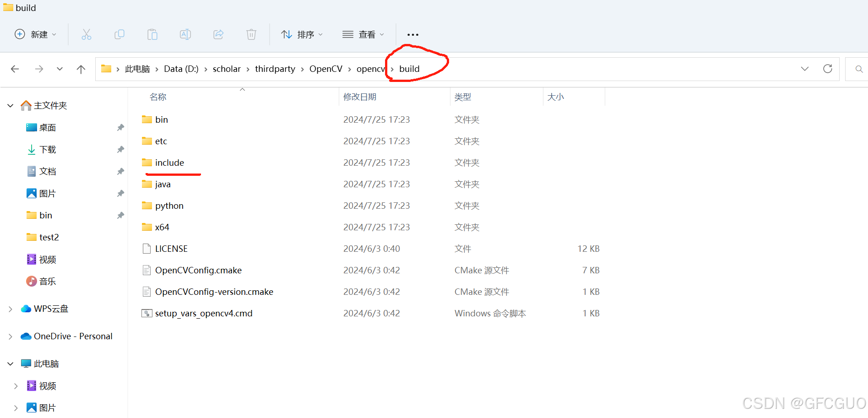This screenshot has width=868, height=418.
Task: Open recent locations dropdown arrow
Action: pos(60,69)
